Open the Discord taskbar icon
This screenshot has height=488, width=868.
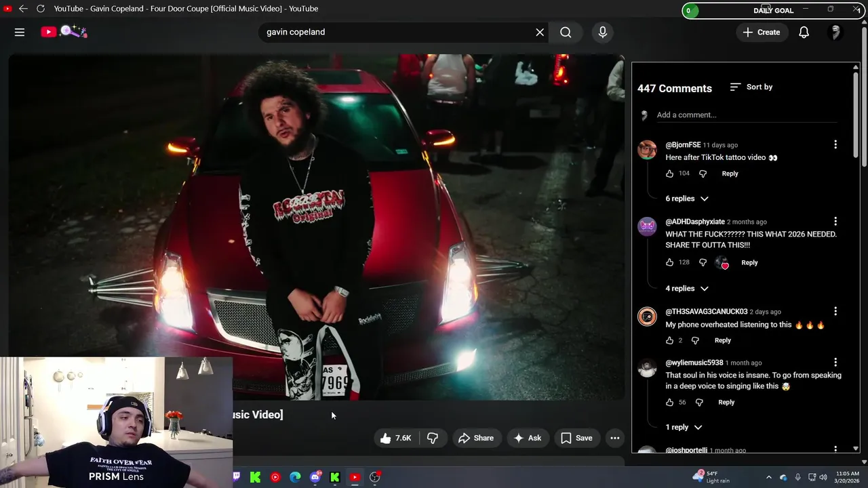tap(315, 477)
